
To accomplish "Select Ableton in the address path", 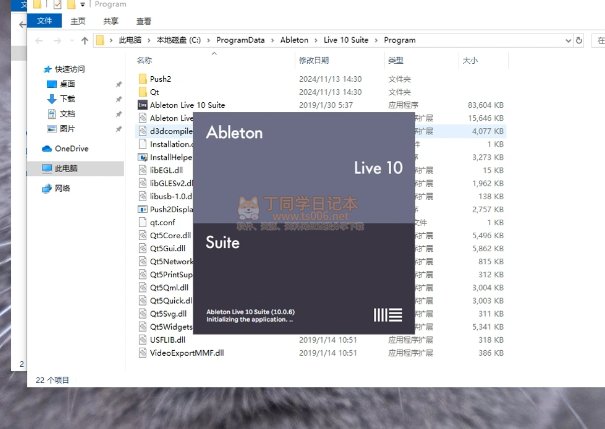I will coord(294,40).
